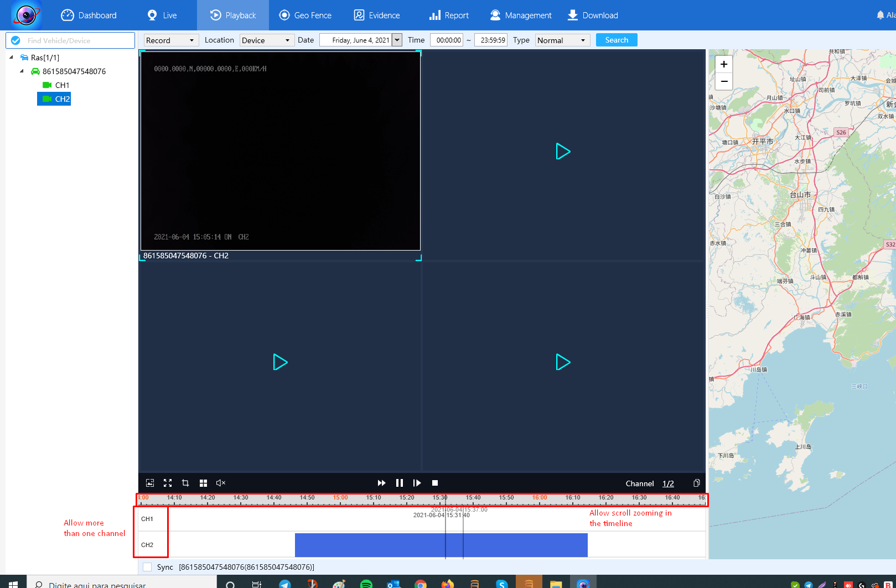Click the crop icon in player toolbar

[185, 483]
